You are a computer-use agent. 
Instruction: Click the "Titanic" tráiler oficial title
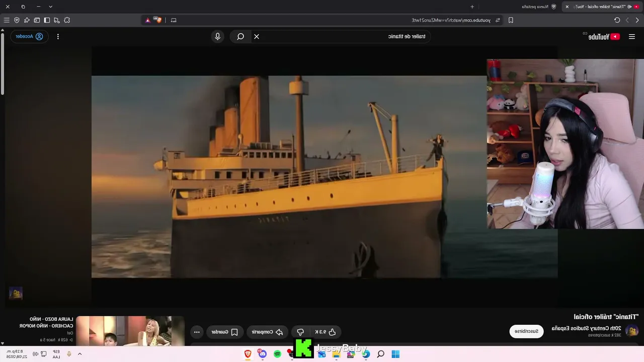coord(606,317)
